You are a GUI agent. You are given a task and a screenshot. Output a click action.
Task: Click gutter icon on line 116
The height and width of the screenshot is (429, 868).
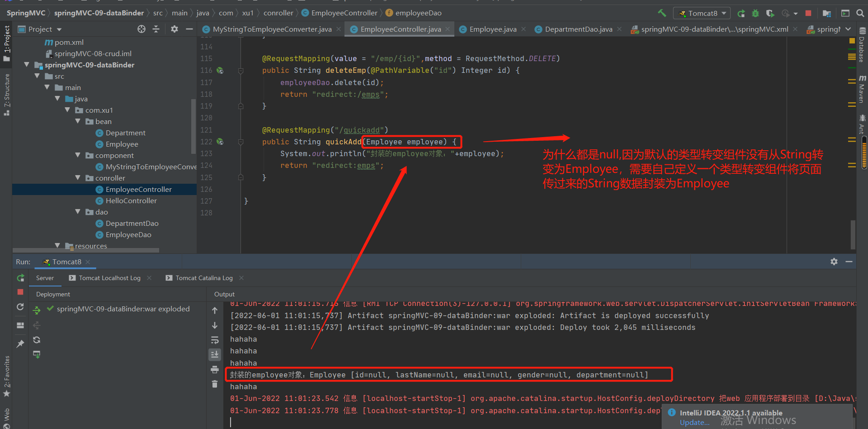tap(220, 71)
